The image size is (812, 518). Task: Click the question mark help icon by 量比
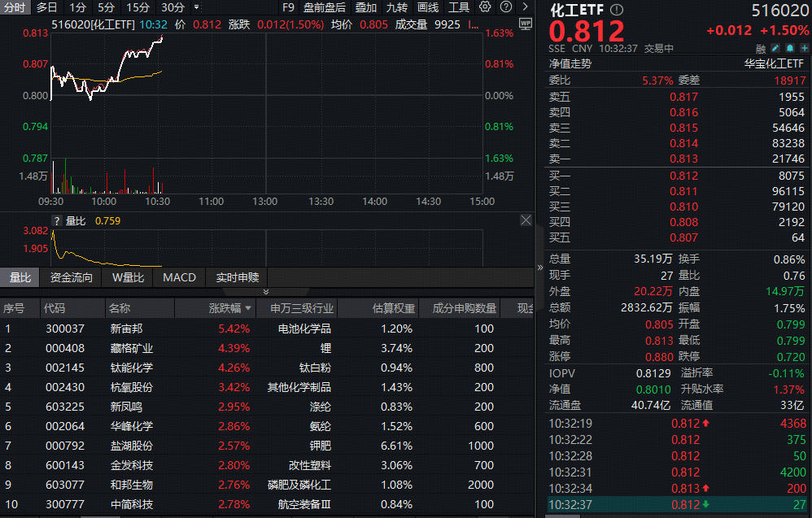(x=57, y=220)
